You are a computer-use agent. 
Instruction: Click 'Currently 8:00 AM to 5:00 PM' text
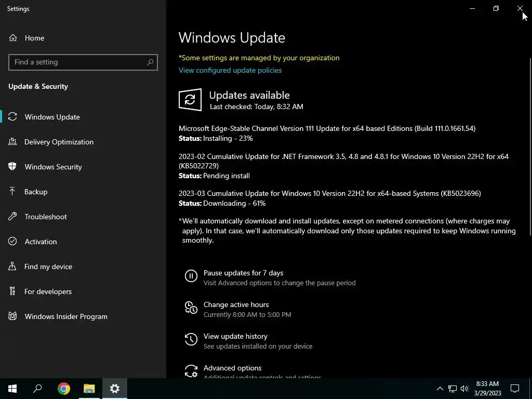(x=247, y=314)
